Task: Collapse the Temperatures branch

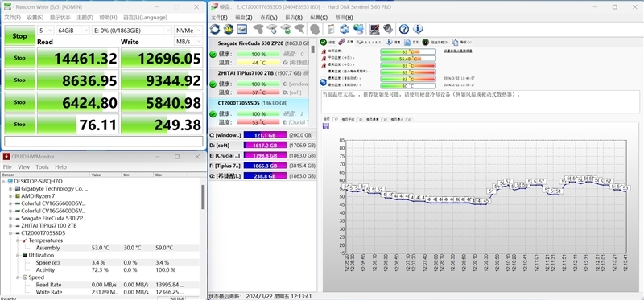Action: (18, 240)
